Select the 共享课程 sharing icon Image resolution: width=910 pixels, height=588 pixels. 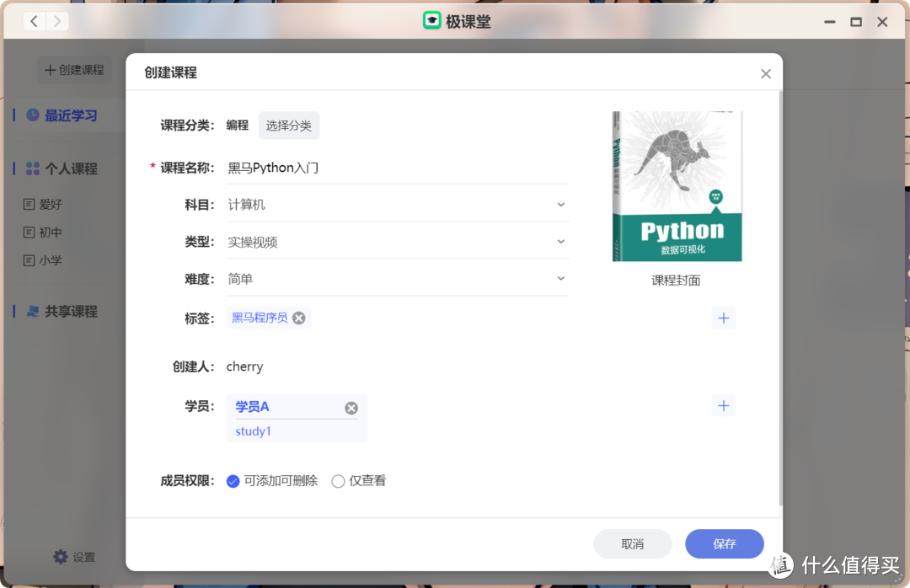[x=31, y=311]
